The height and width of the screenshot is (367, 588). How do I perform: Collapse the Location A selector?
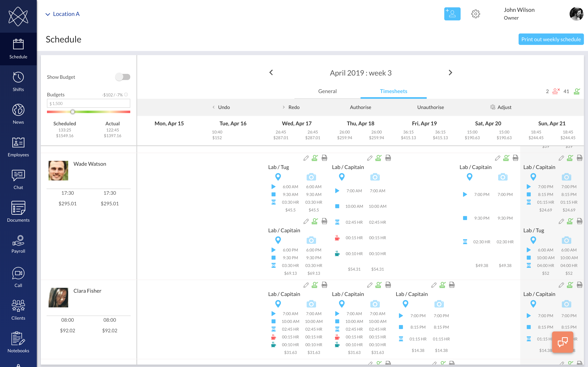tap(48, 14)
